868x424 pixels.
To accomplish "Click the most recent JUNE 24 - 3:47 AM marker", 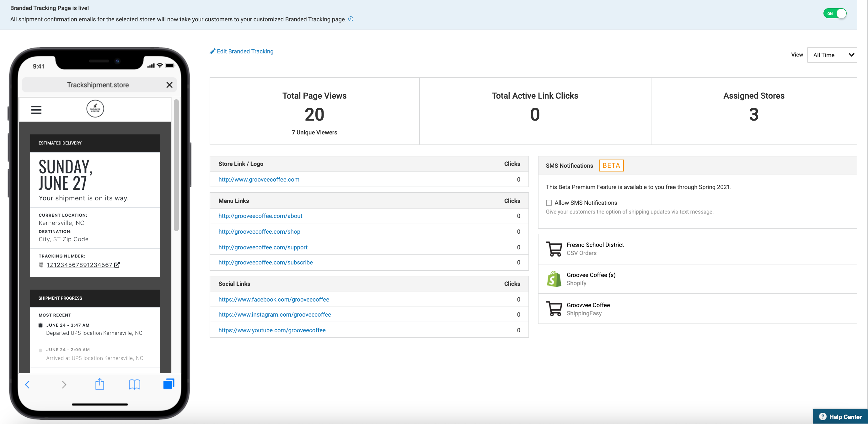I will coord(40,325).
